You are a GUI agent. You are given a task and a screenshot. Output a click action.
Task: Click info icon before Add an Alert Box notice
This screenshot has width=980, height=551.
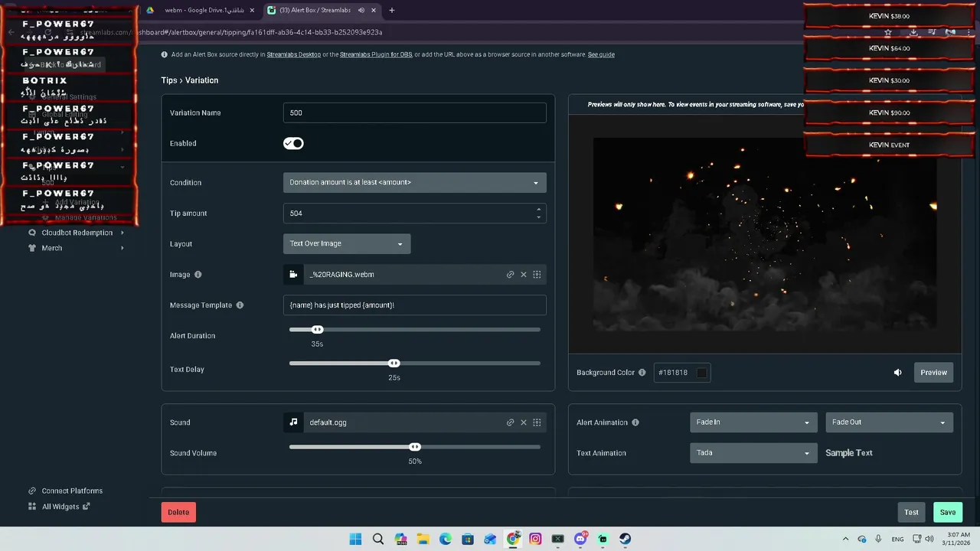tap(165, 55)
